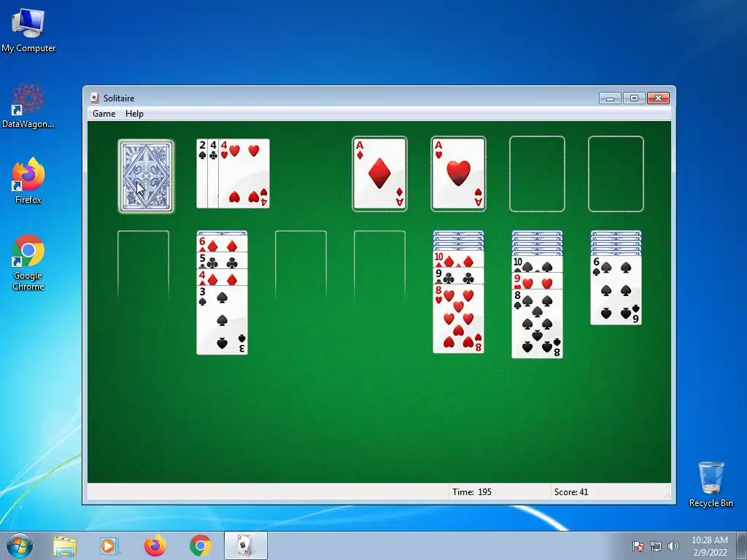
Task: Open the Recycle Bin desktop icon
Action: pyautogui.click(x=711, y=484)
